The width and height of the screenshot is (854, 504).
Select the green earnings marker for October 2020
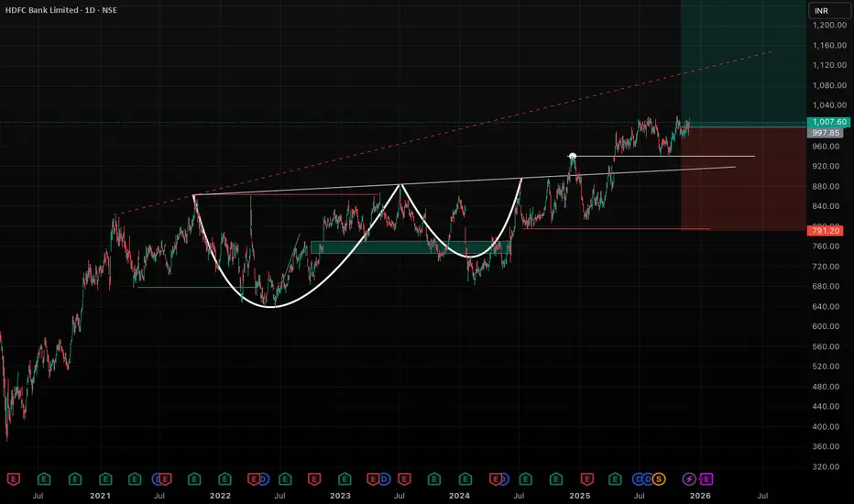point(75,479)
